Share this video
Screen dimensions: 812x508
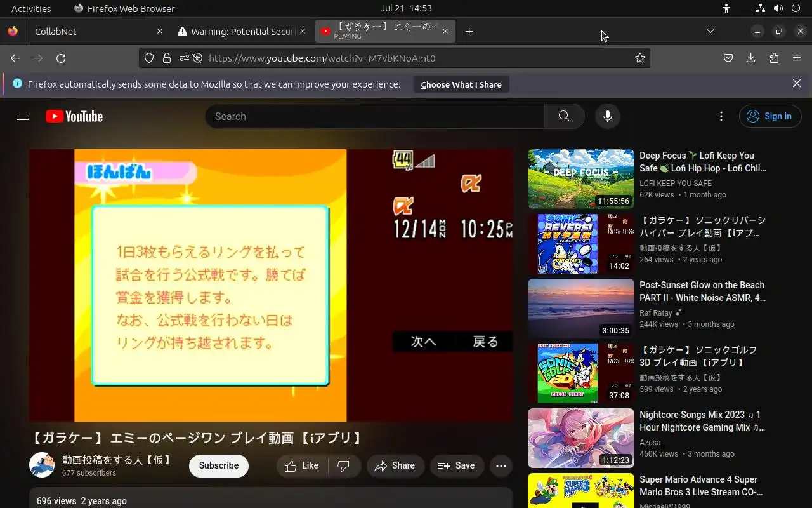click(395, 466)
